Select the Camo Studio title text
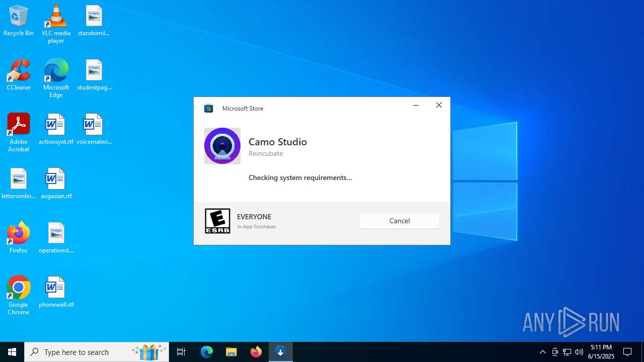Viewport: 644px width, 362px height. pos(278,142)
